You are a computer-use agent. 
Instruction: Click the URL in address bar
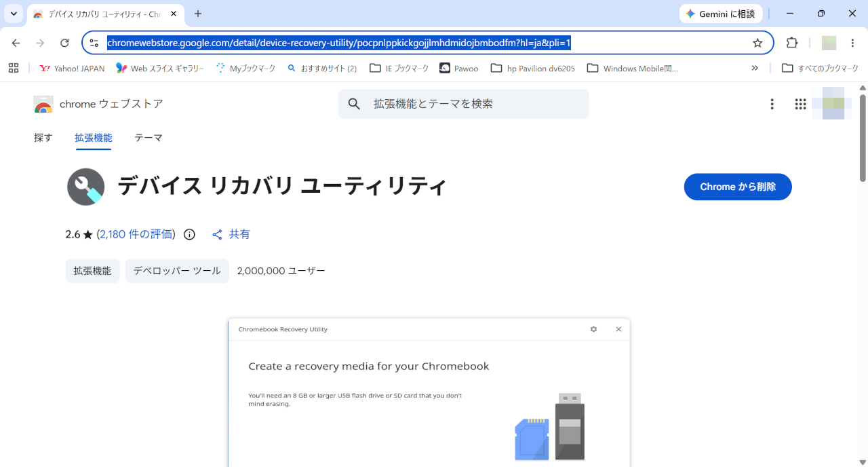point(339,43)
